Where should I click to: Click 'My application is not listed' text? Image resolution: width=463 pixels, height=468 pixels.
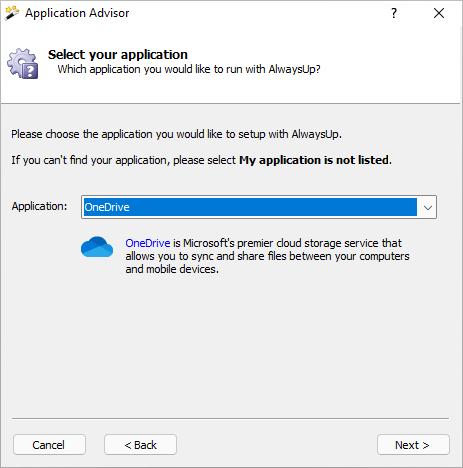[x=314, y=160]
